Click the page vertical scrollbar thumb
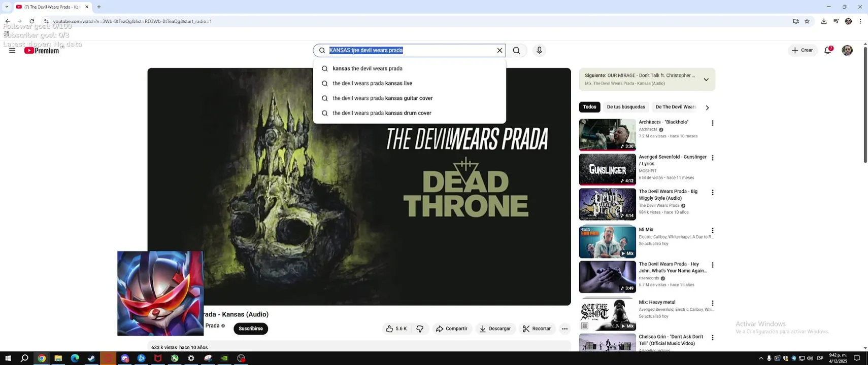The width and height of the screenshot is (868, 365). click(865, 104)
